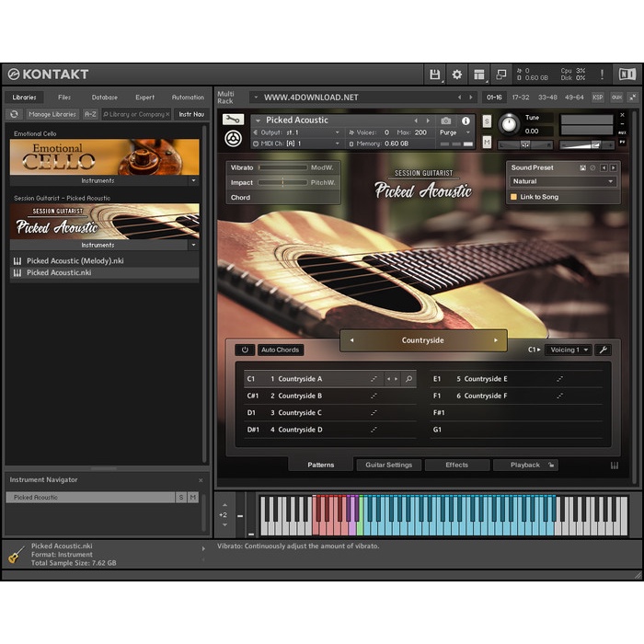Click the snapshot camera icon
Screen dimensions: 644x644
point(445,121)
